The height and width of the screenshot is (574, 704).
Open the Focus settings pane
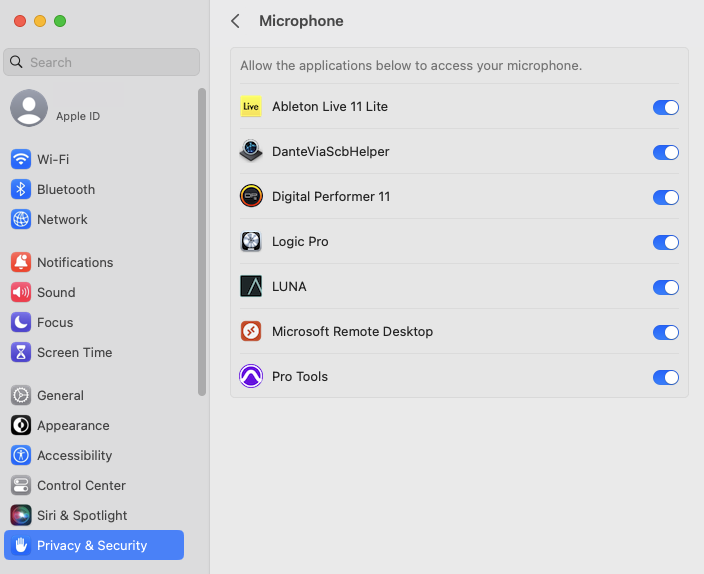click(x=94, y=322)
